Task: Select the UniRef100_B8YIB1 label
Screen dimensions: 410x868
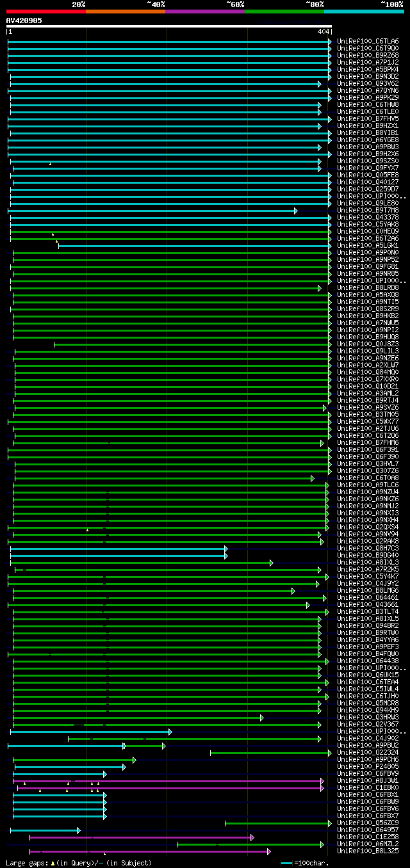Action: [x=368, y=133]
